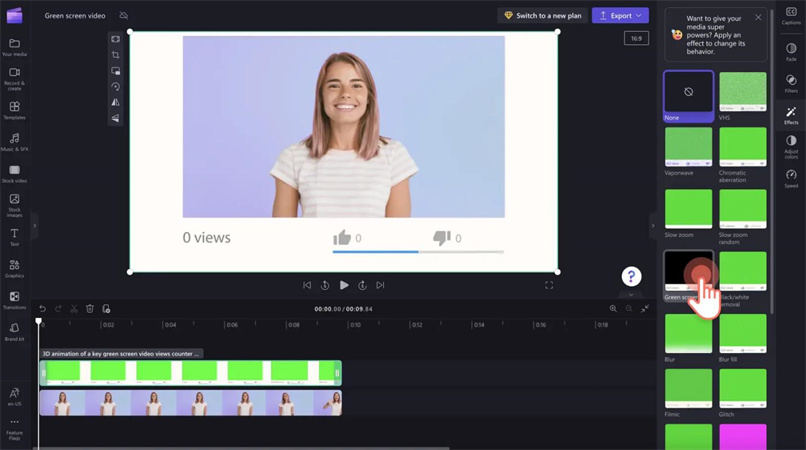
Task: Select the None effect option
Action: coord(689,92)
